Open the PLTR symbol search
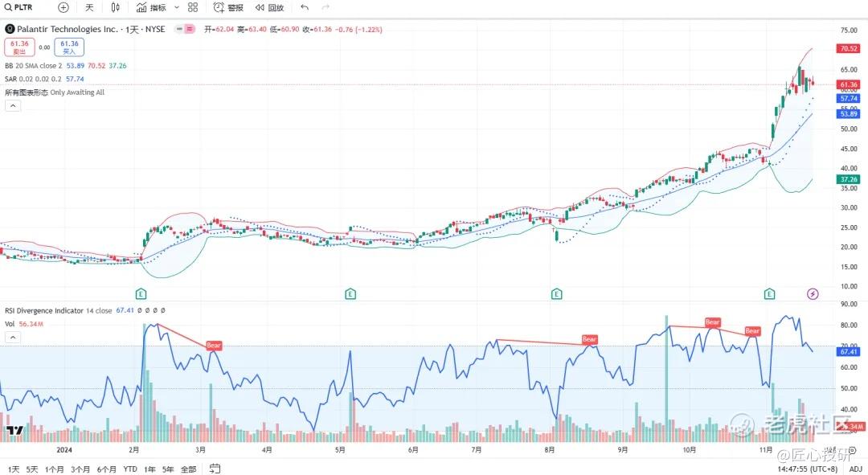 click(x=18, y=7)
